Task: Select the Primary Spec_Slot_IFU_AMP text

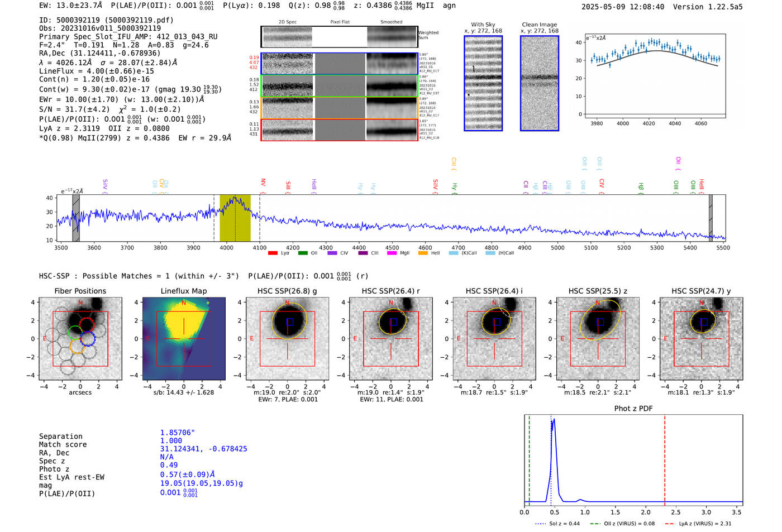Action: click(128, 37)
